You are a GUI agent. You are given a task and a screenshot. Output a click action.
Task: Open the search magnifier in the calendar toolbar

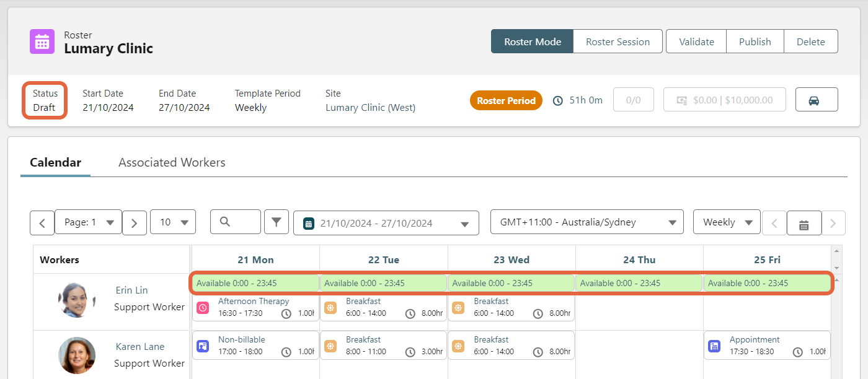(235, 222)
